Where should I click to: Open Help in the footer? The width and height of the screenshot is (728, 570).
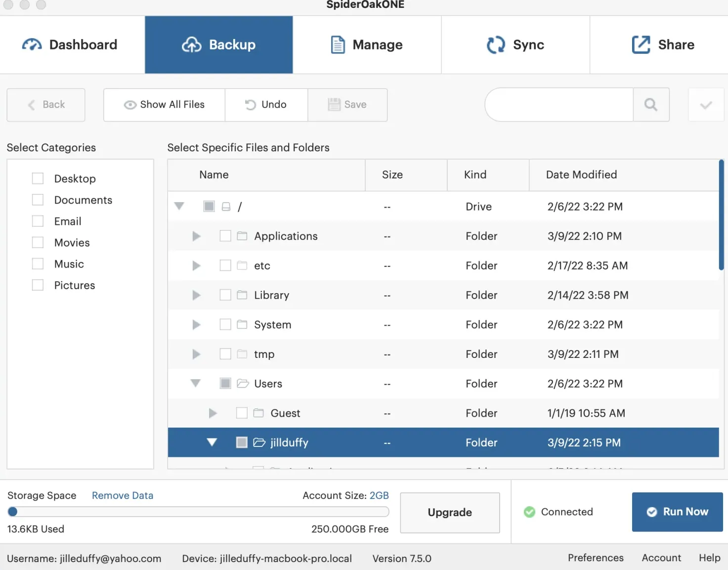point(709,558)
